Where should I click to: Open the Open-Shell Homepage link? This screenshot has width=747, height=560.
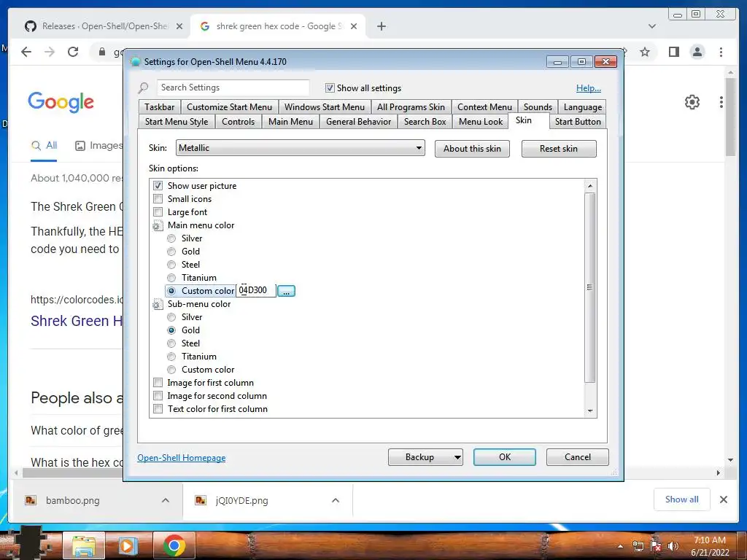[x=182, y=458]
